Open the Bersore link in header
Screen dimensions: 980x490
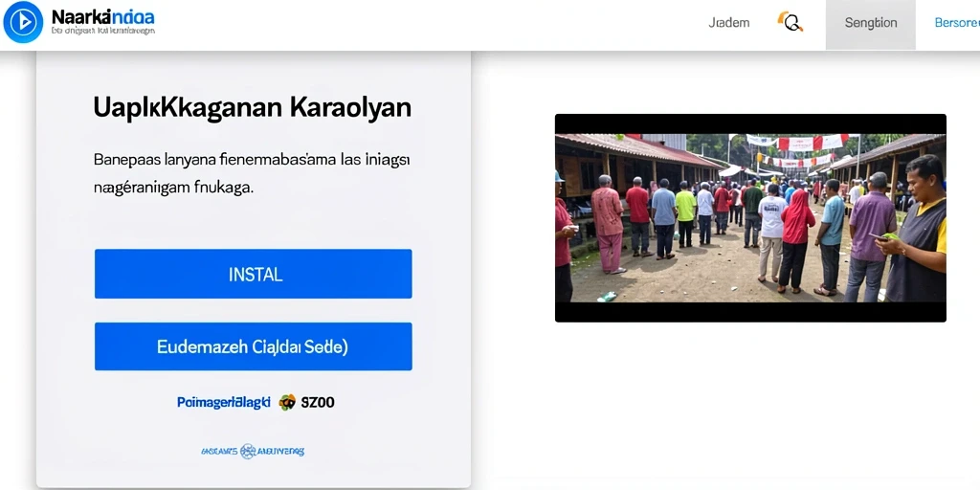(x=957, y=23)
